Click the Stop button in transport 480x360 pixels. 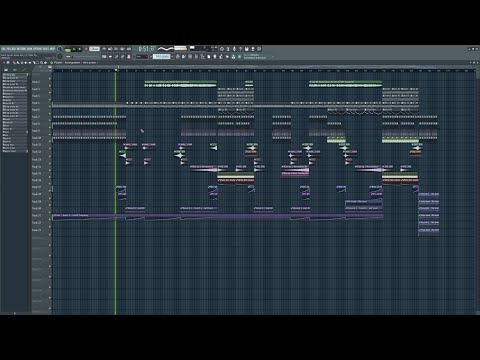click(x=80, y=49)
